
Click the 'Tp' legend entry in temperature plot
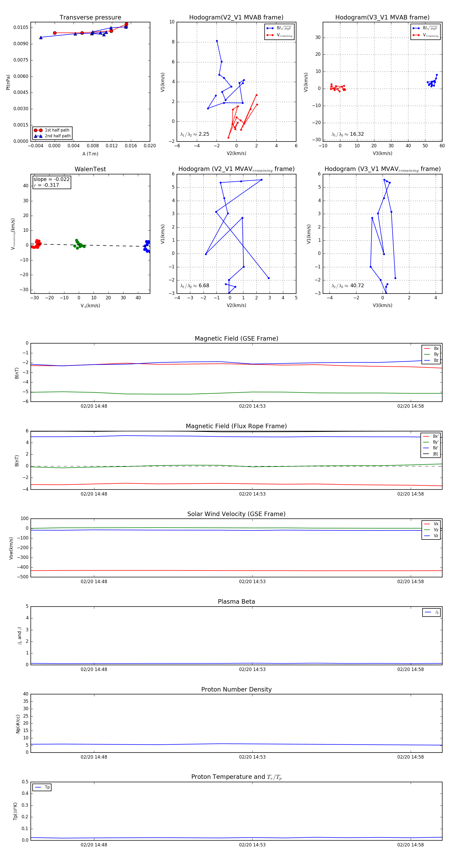click(42, 788)
